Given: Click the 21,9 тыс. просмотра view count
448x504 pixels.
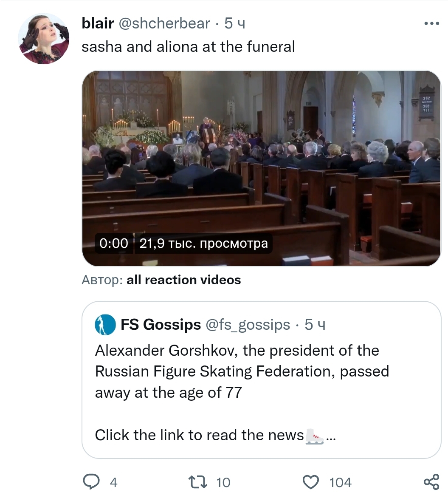Looking at the screenshot, I should click(x=203, y=244).
